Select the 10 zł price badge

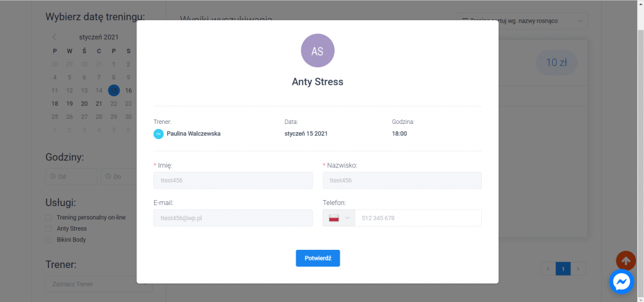click(556, 62)
